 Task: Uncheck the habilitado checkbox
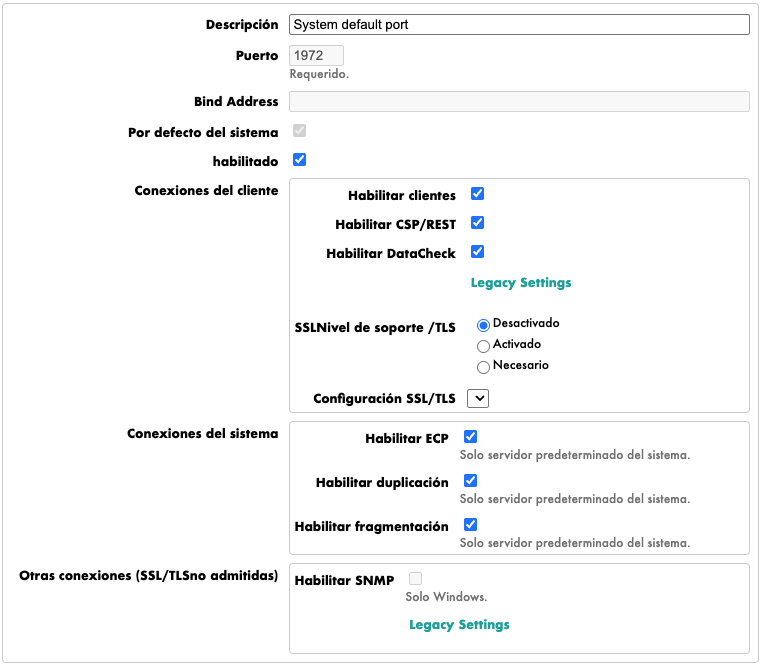point(300,160)
